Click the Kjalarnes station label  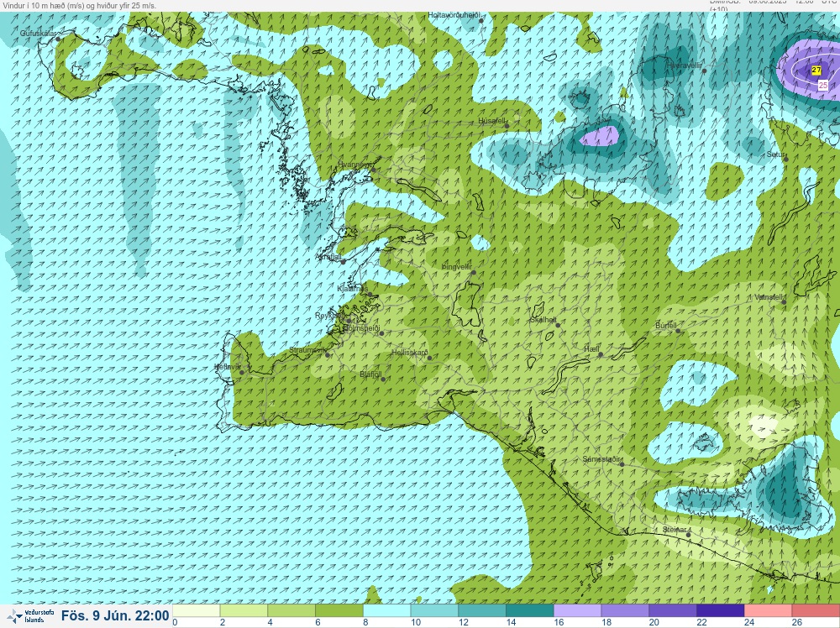tap(353, 289)
